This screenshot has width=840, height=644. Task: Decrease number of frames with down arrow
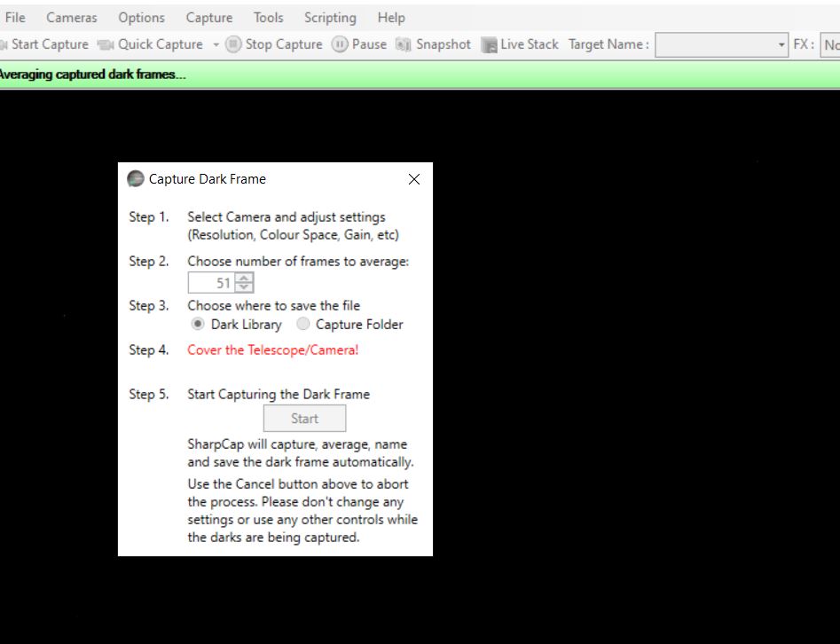(x=244, y=287)
